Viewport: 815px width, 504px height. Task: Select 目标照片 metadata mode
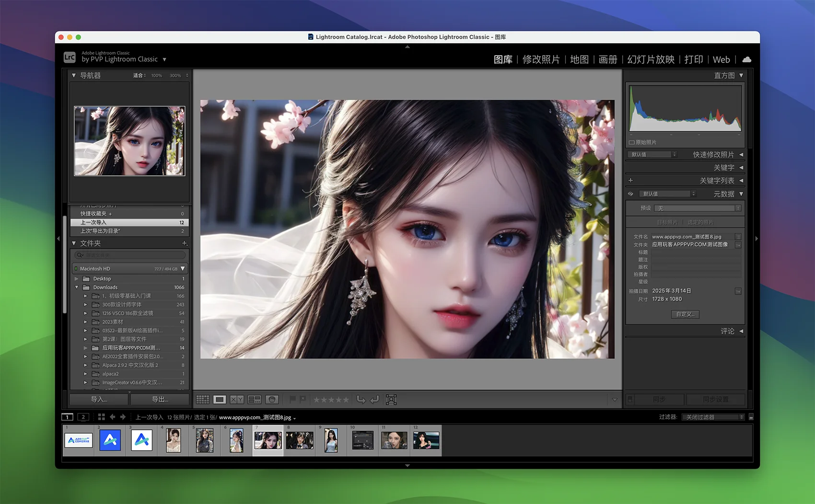click(667, 222)
